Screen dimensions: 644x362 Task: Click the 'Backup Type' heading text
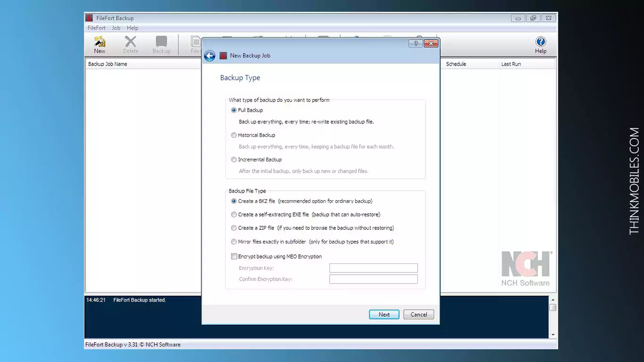click(x=240, y=78)
